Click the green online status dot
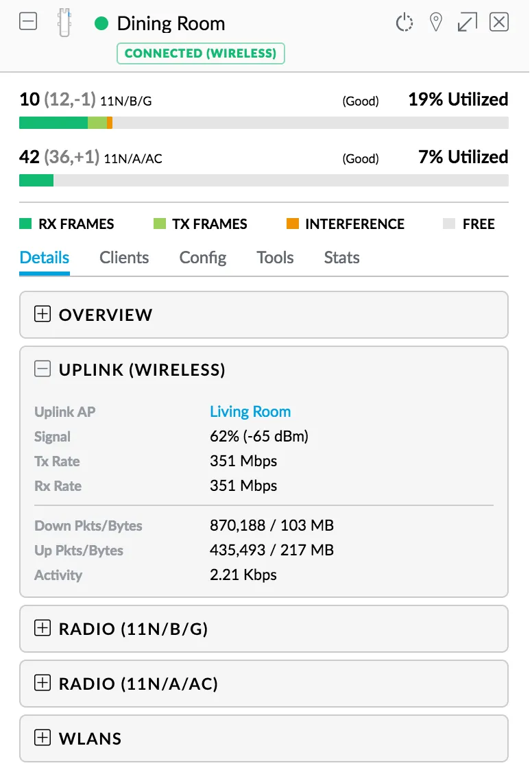 point(101,23)
